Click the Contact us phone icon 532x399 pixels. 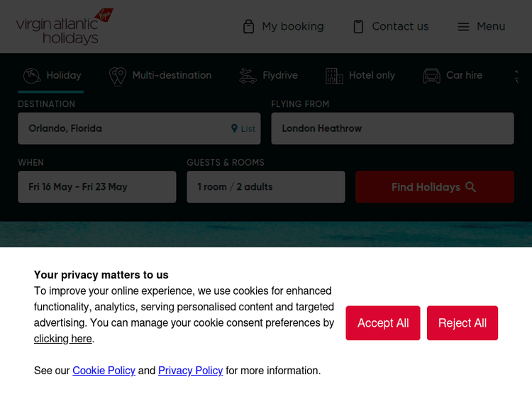[x=358, y=26]
